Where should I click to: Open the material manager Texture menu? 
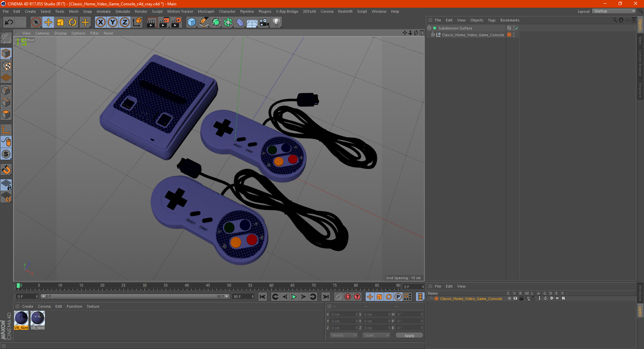point(93,306)
